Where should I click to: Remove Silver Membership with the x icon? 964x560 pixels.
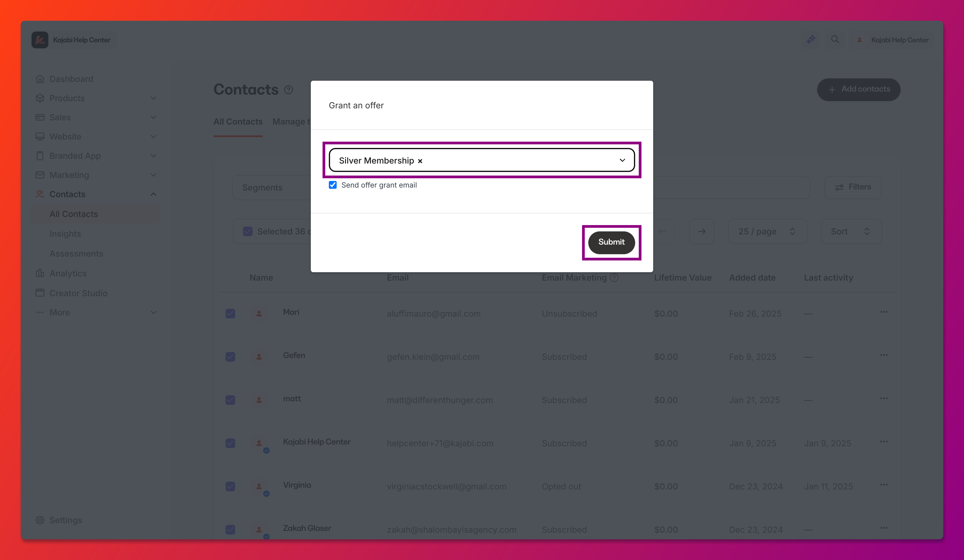coord(420,161)
